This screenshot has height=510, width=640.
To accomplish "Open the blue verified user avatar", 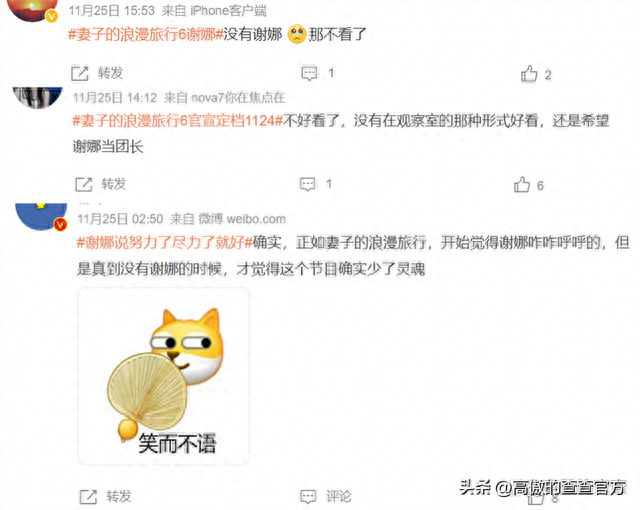I will coord(41,216).
